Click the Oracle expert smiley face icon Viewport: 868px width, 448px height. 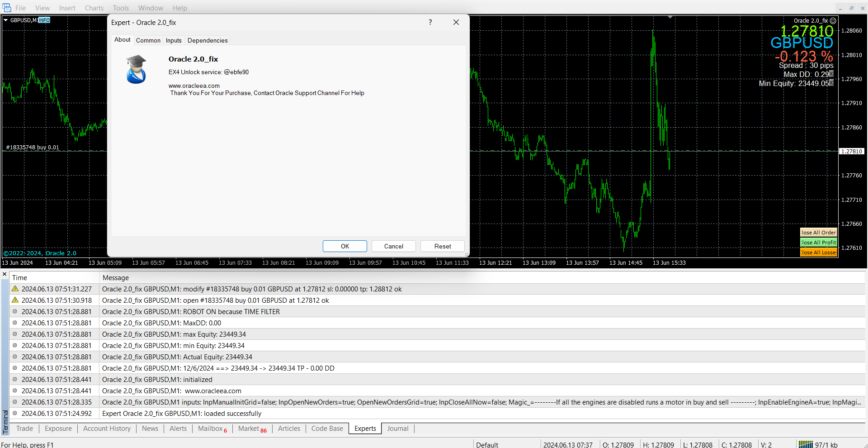coord(833,21)
